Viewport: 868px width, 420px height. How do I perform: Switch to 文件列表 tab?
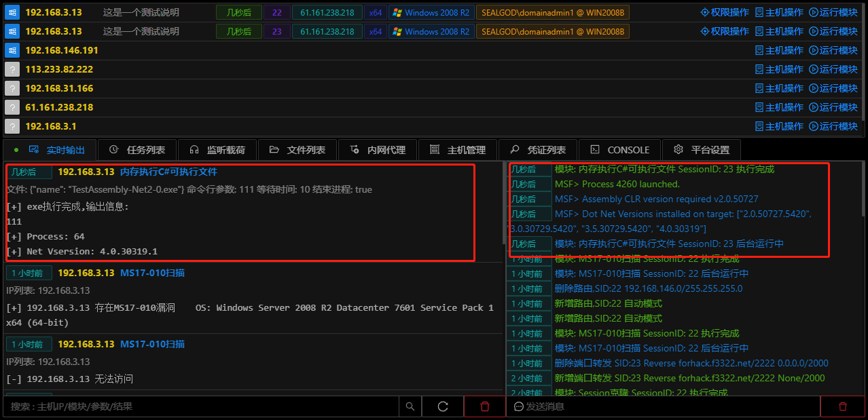tap(297, 150)
